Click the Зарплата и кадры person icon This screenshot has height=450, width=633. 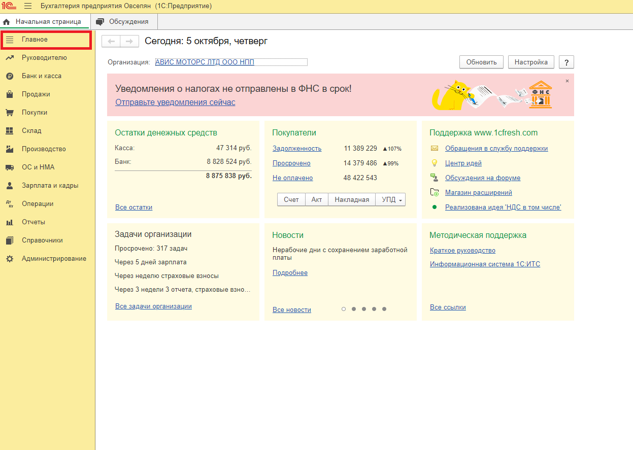point(10,186)
